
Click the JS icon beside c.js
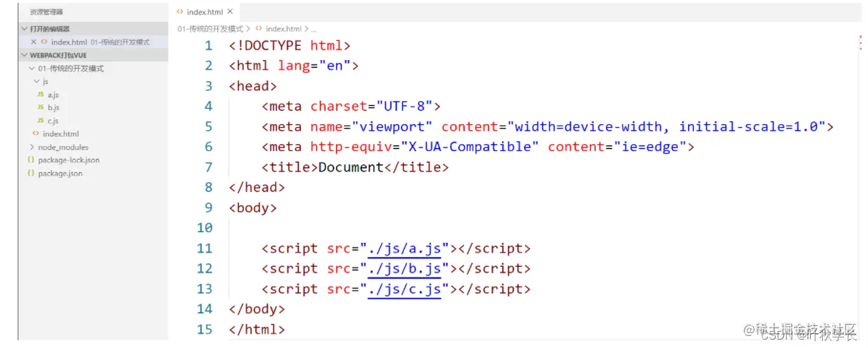click(40, 121)
